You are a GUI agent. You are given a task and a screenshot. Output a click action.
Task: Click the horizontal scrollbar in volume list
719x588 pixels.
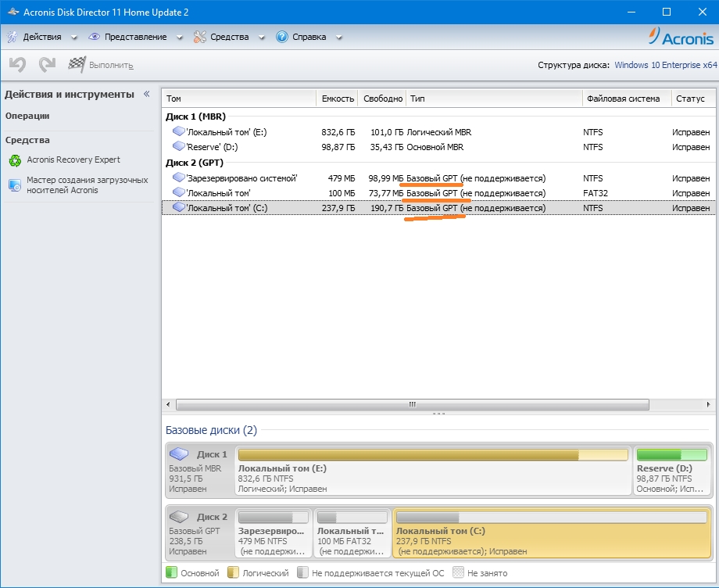click(412, 405)
